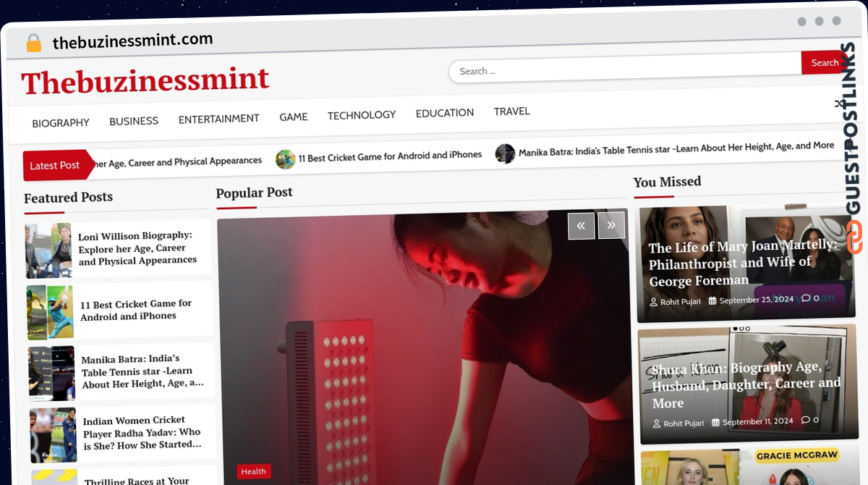
Task: Click the author icon on the Shura Khan card
Action: click(x=657, y=423)
